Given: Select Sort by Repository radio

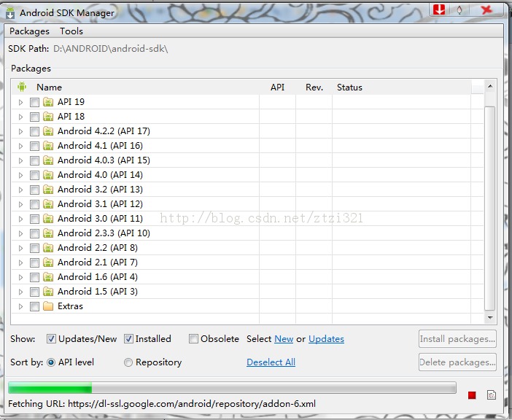Looking at the screenshot, I should tap(128, 362).
